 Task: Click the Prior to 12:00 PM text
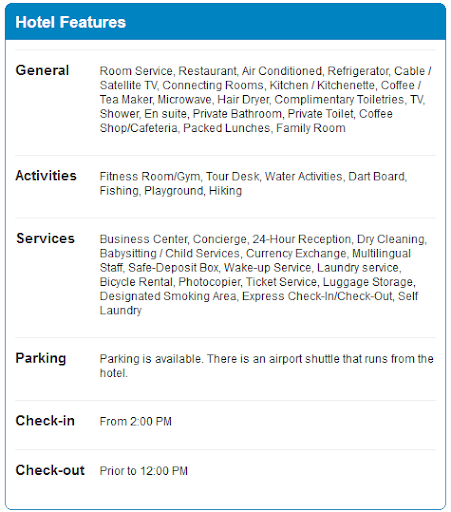[144, 471]
